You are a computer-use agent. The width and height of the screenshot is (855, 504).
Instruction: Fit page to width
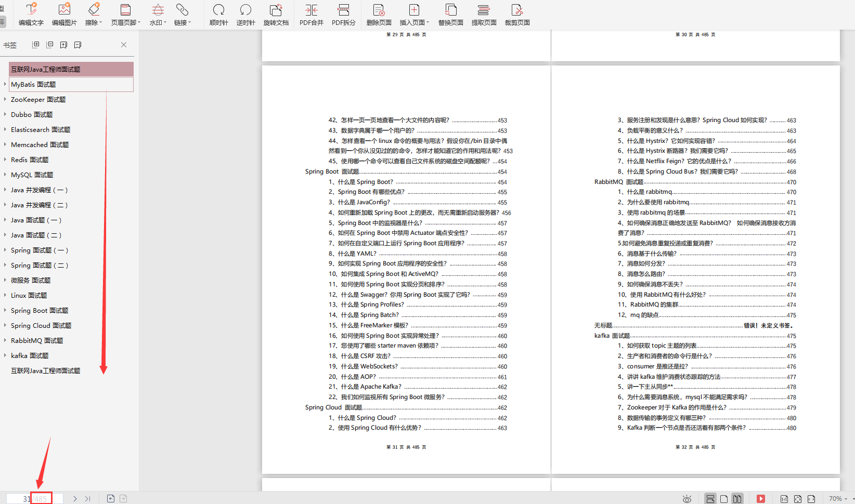[811, 499]
